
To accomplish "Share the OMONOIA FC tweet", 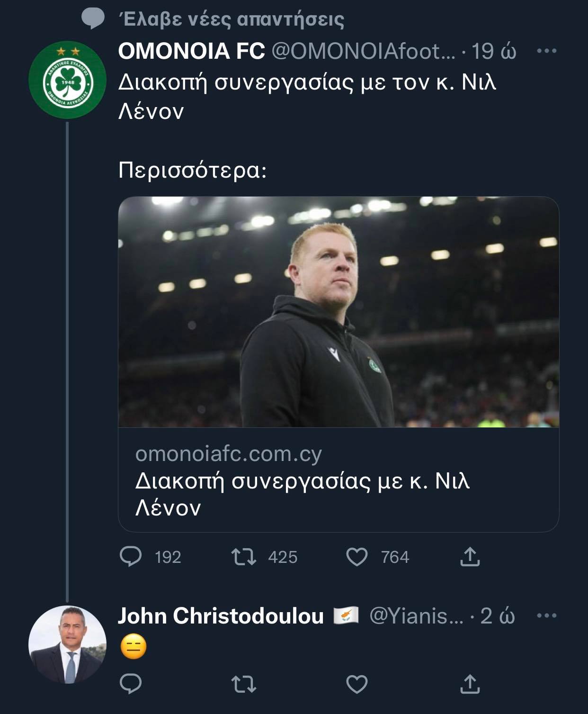I will click(470, 557).
